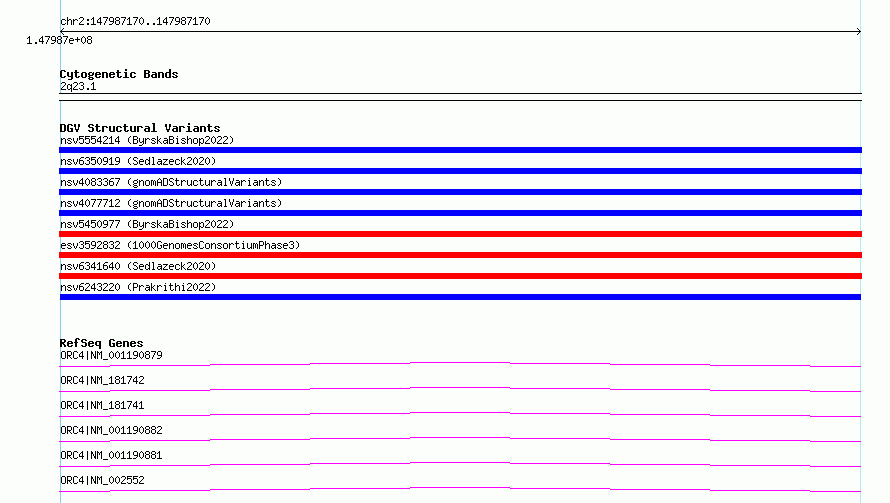Click ORC4|NM_001190879 transcript label
890x503 pixels.
[x=111, y=355]
